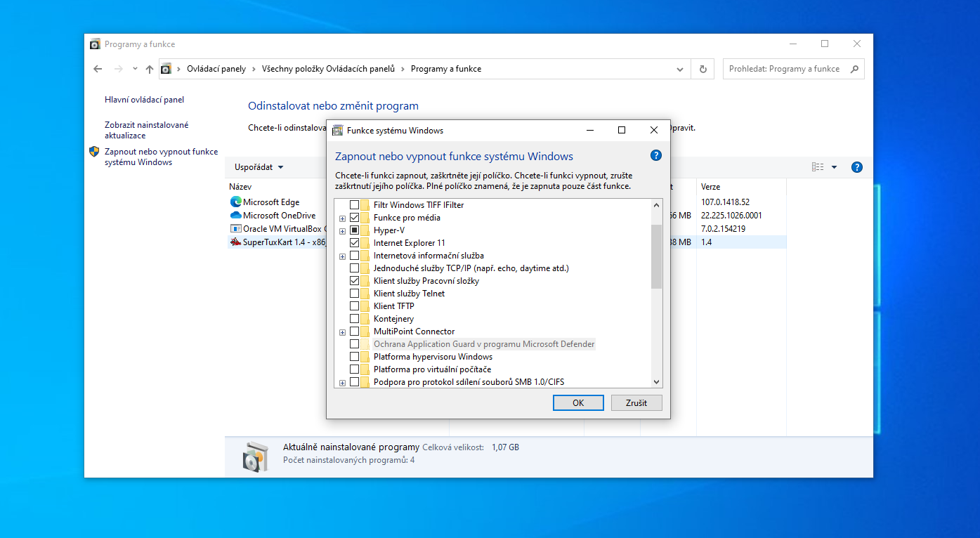Expand MultiPoint Connector node

342,332
